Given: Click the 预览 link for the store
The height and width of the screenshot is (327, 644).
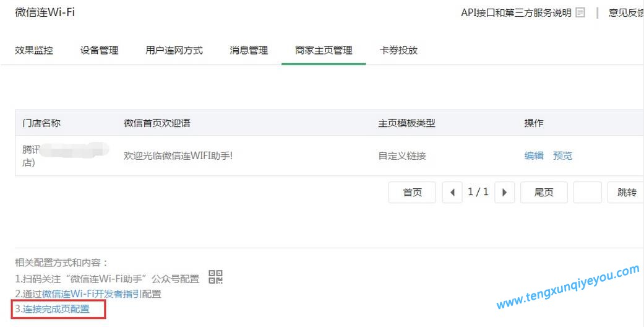Looking at the screenshot, I should [x=563, y=155].
